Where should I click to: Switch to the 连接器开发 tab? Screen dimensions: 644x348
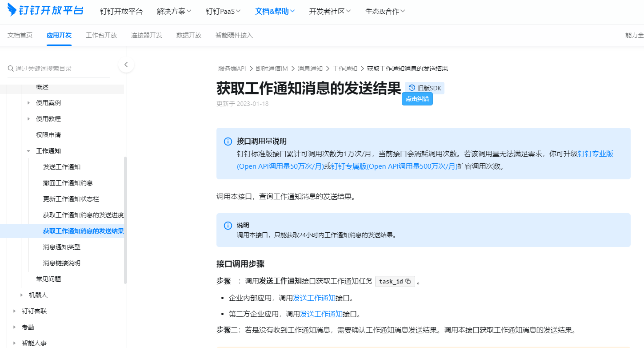(x=147, y=35)
